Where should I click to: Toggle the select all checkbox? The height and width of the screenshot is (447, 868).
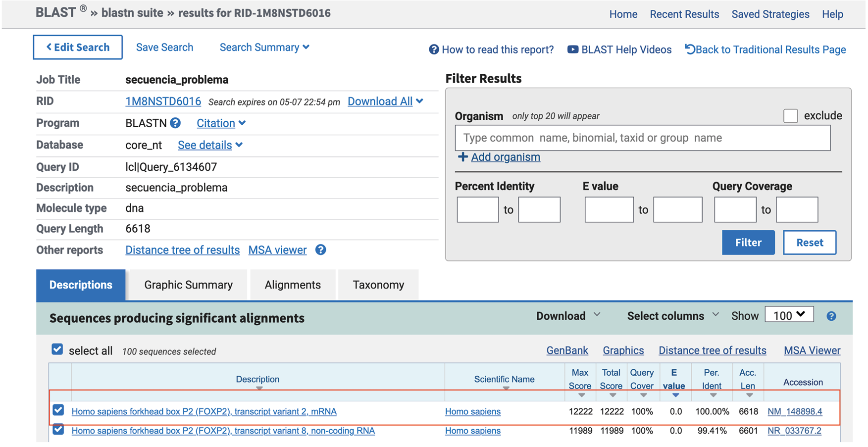click(x=57, y=349)
